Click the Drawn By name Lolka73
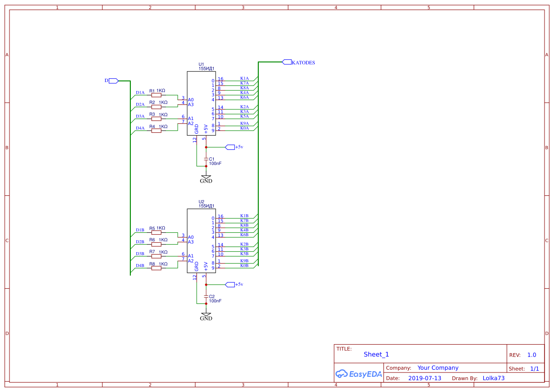 493,378
